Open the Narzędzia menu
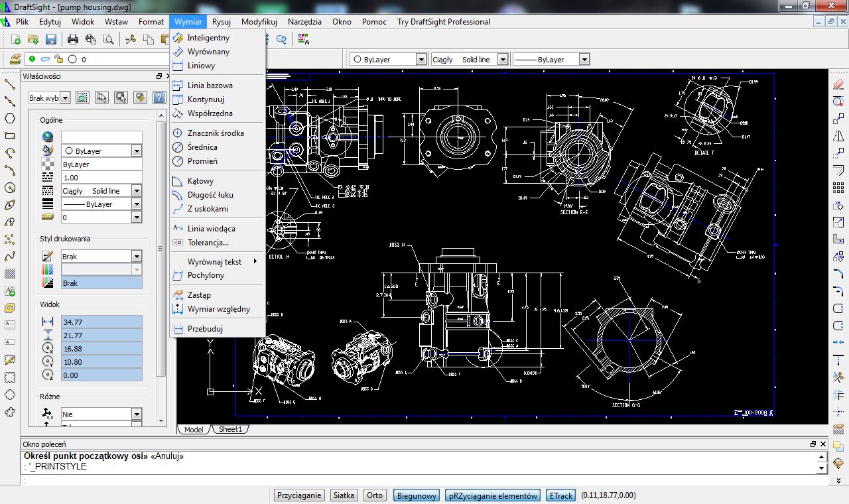 304,21
